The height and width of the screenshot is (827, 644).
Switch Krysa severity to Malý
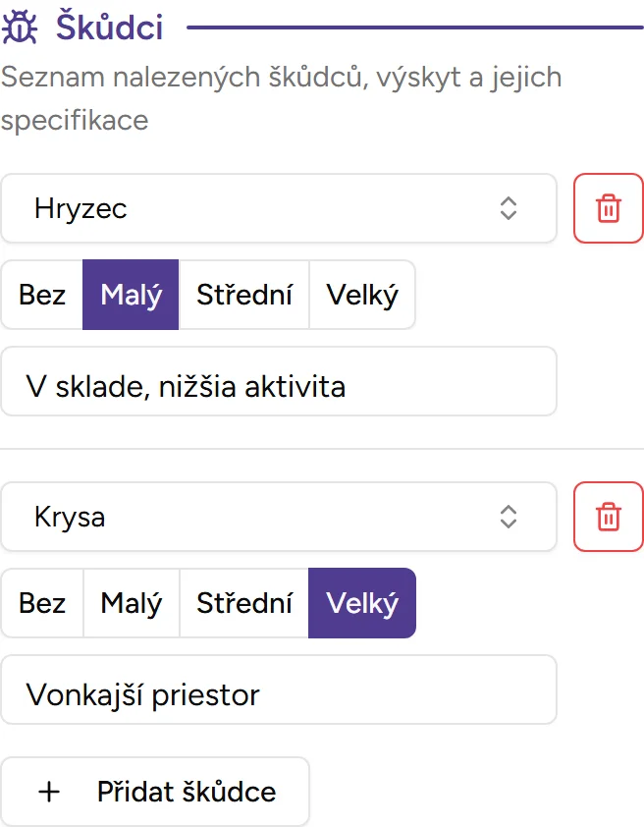(x=131, y=603)
